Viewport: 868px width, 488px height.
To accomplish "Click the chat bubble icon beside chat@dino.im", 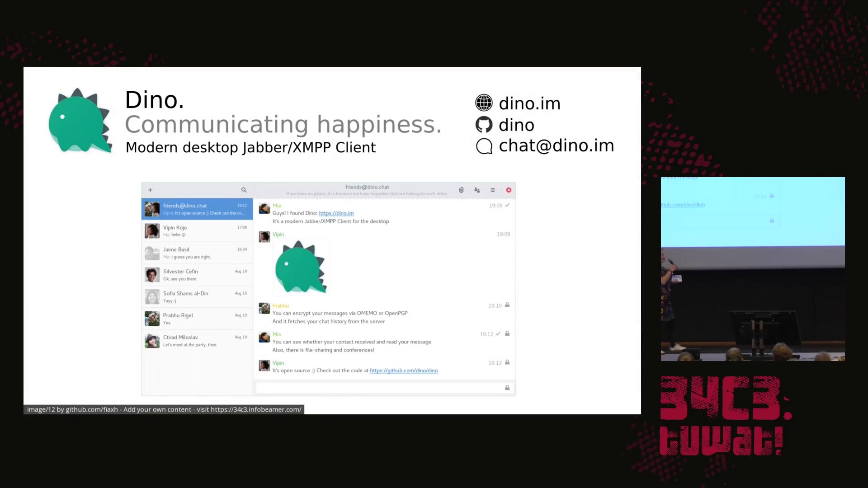I will (484, 146).
